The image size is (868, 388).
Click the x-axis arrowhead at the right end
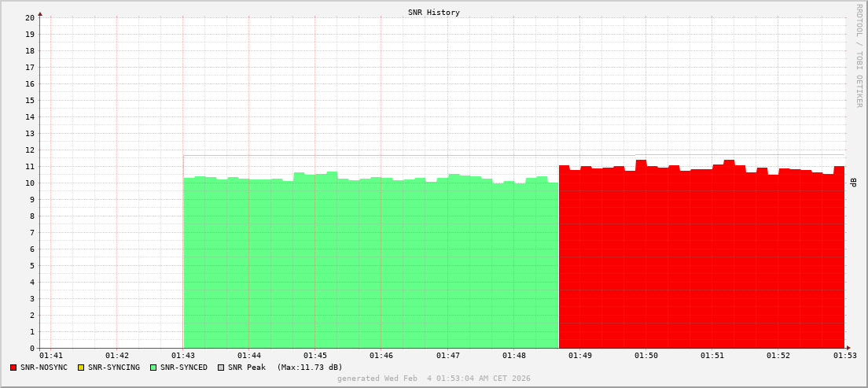(848, 348)
